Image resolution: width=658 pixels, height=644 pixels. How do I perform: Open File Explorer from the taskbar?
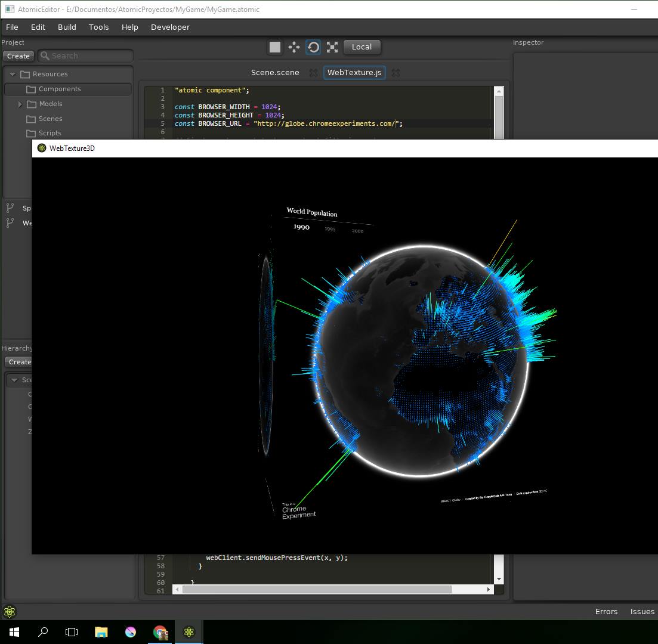(x=101, y=632)
